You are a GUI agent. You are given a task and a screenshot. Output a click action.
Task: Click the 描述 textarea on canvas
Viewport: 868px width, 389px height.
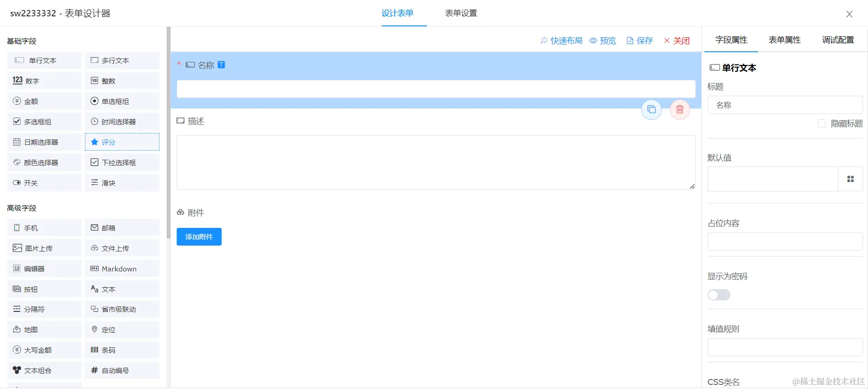coord(436,162)
